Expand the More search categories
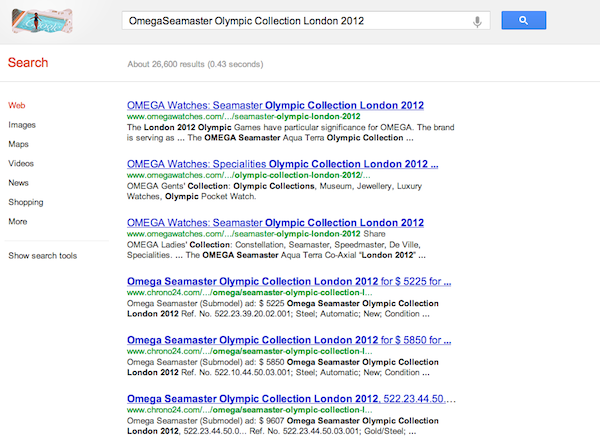The width and height of the screenshot is (600, 443). coord(18,222)
